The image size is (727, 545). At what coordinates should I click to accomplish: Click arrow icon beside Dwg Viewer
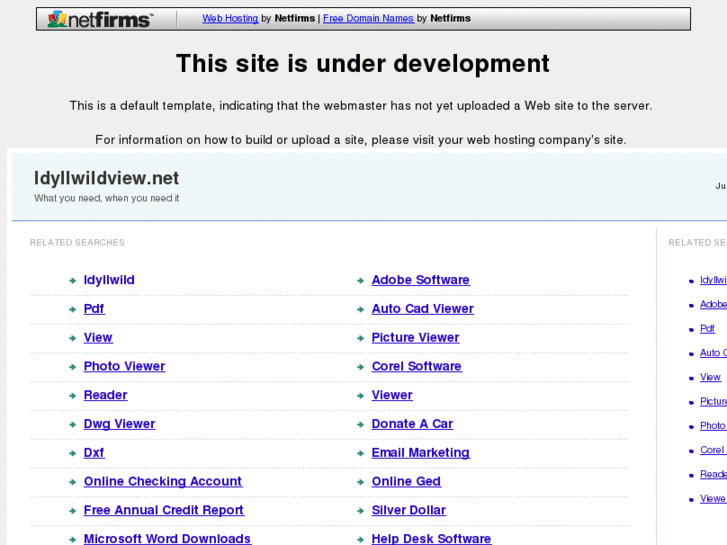[72, 424]
